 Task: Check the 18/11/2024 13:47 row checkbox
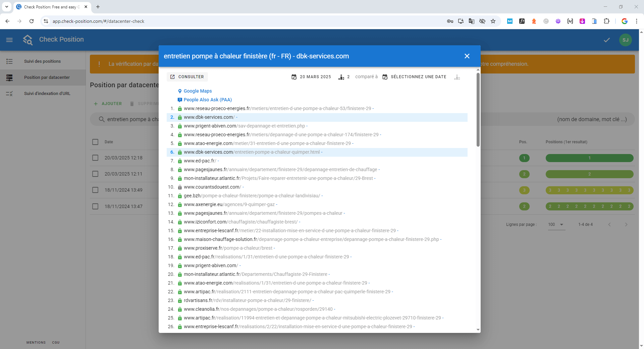pyautogui.click(x=95, y=206)
